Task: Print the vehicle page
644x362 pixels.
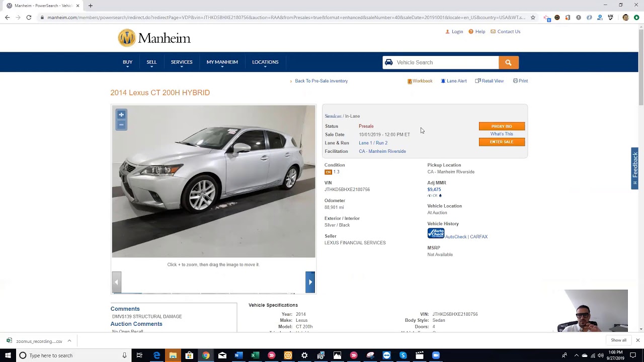Action: (520, 81)
